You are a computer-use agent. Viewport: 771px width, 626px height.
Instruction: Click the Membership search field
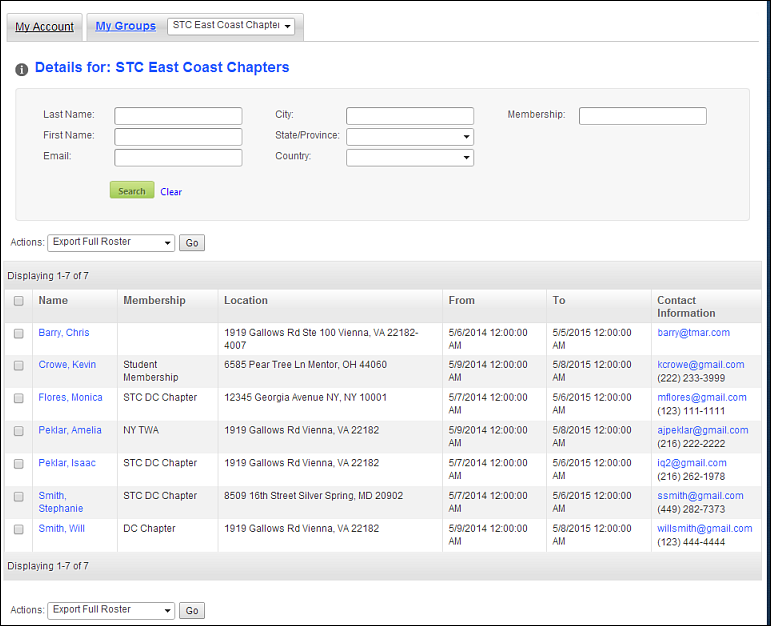[643, 116]
